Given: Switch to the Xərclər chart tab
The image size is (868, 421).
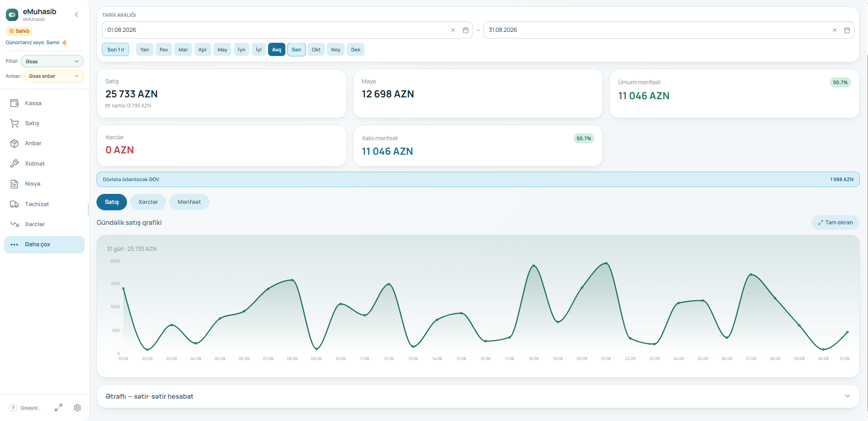Looking at the screenshot, I should point(148,202).
